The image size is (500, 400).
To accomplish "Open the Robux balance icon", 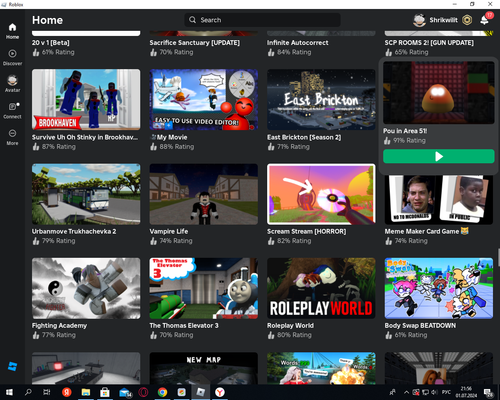I will coord(467,20).
